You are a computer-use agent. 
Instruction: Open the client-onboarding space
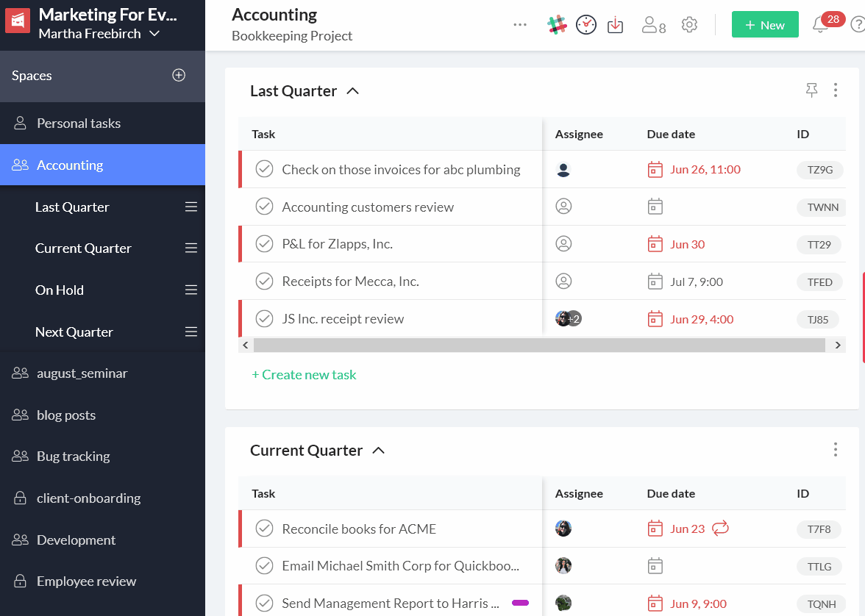tap(103, 498)
